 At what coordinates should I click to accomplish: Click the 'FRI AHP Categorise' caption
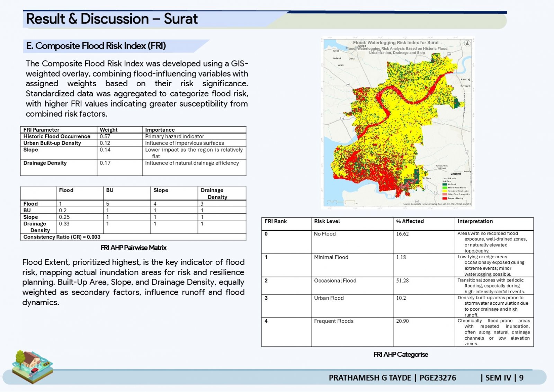coord(401,354)
